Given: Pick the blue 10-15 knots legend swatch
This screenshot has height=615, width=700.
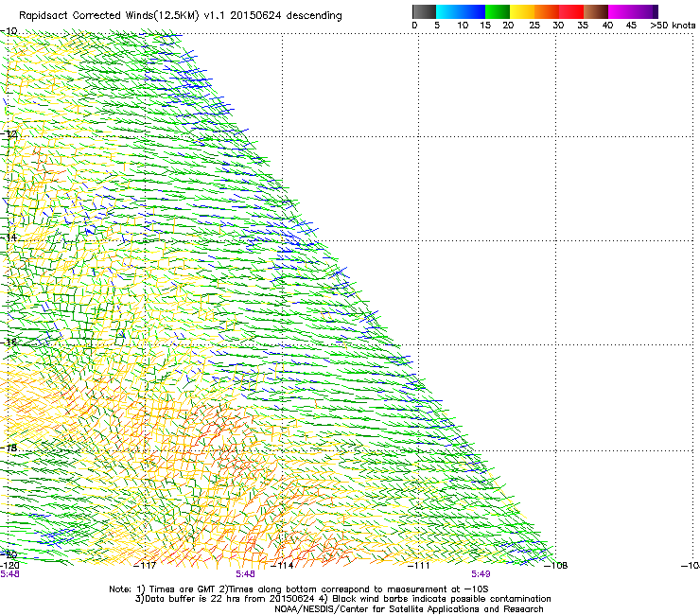Looking at the screenshot, I should [x=473, y=11].
